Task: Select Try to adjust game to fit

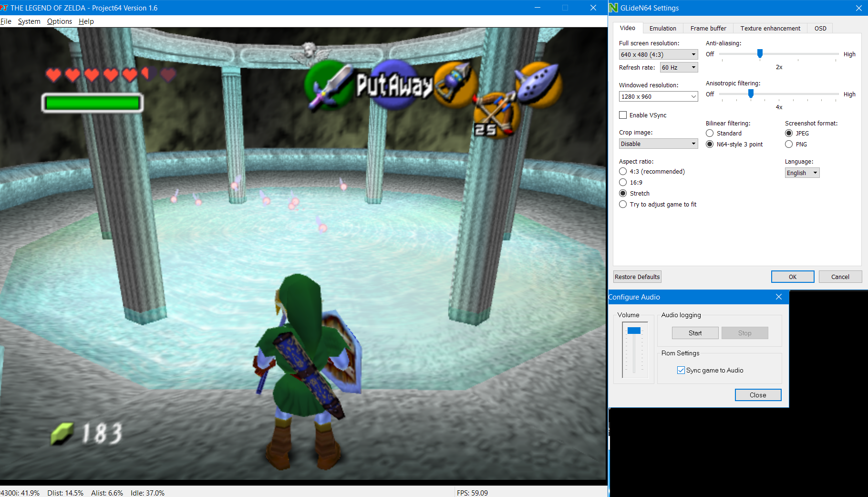Action: [623, 204]
